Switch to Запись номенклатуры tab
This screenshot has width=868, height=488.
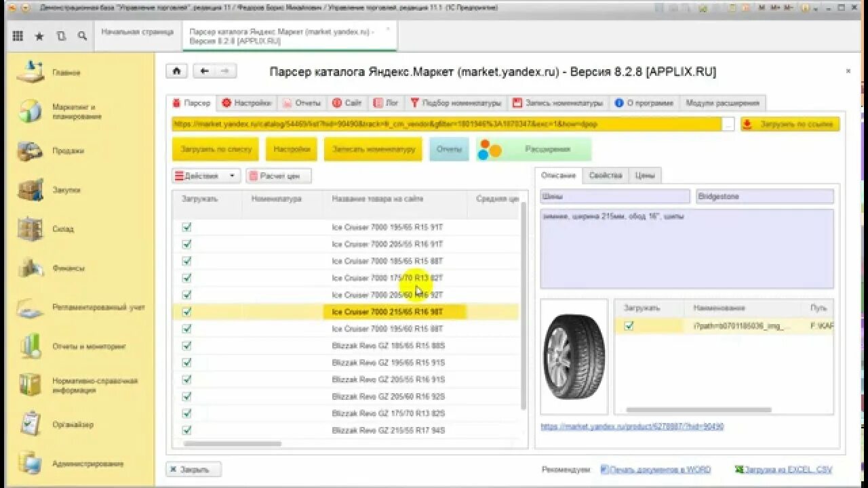pos(558,103)
